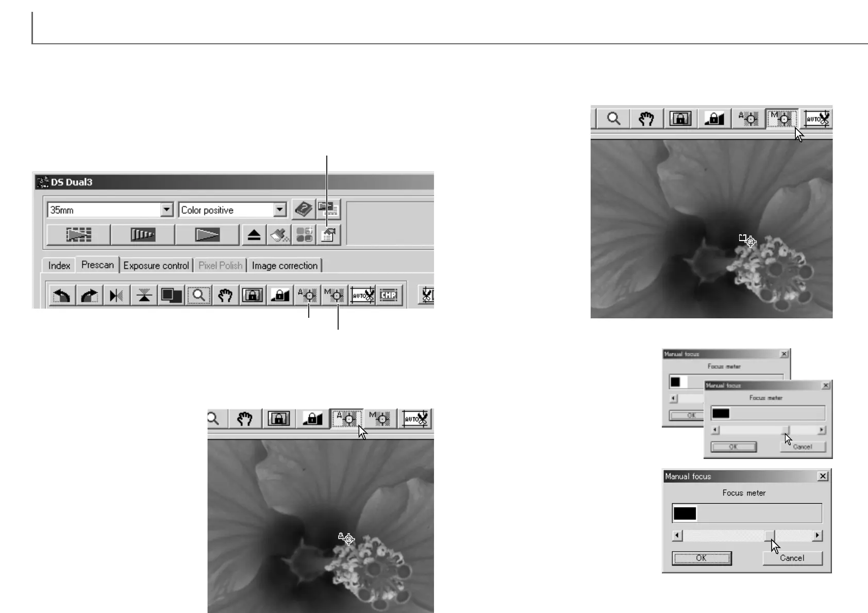Screen dimensions: 868x613
Task: Toggle AE area padlock-gradient icon in DS Dual3 window
Action: coord(280,296)
